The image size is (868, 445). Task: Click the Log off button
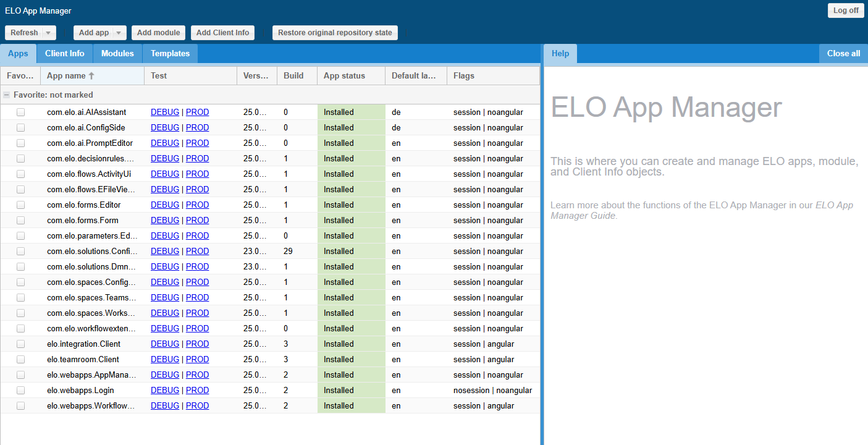pyautogui.click(x=846, y=11)
